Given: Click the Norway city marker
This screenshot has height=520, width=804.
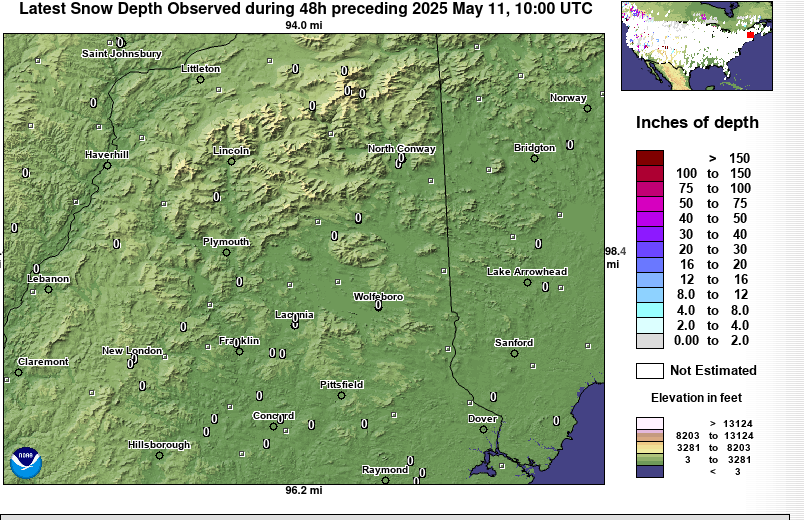Looking at the screenshot, I should (x=588, y=108).
